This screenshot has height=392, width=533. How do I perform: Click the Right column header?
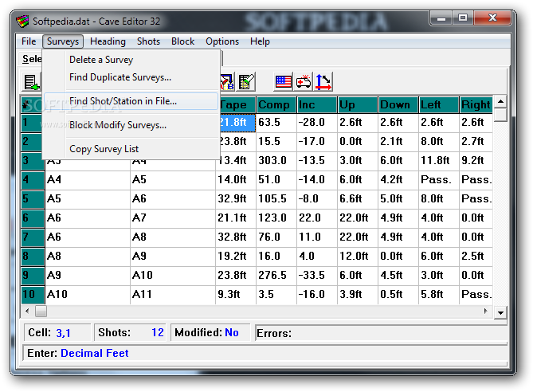pyautogui.click(x=476, y=104)
